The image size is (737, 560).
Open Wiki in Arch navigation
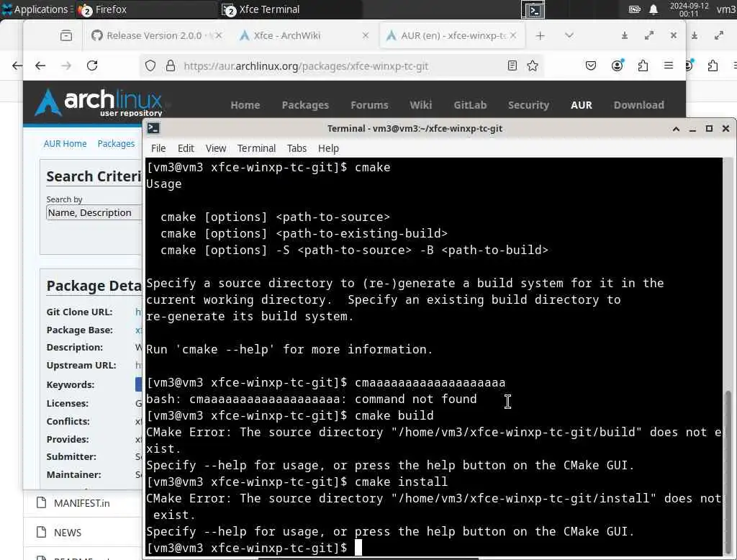point(420,105)
